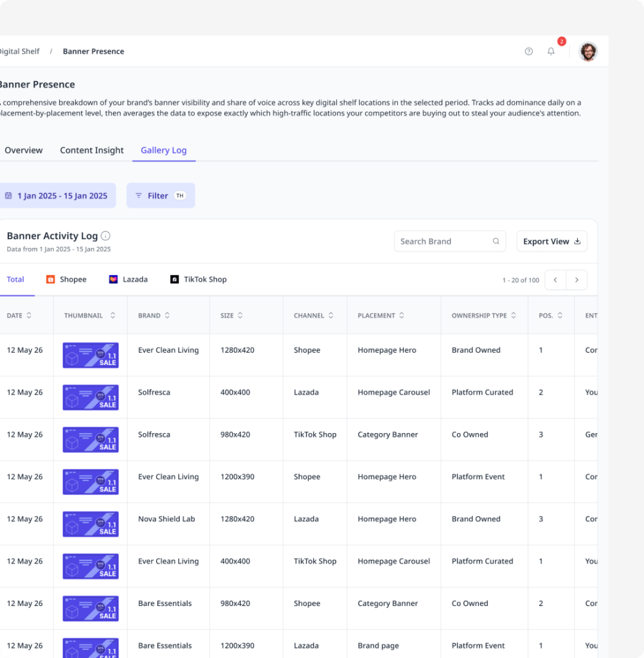The image size is (644, 658).
Task: Open the help question mark icon
Action: (x=528, y=51)
